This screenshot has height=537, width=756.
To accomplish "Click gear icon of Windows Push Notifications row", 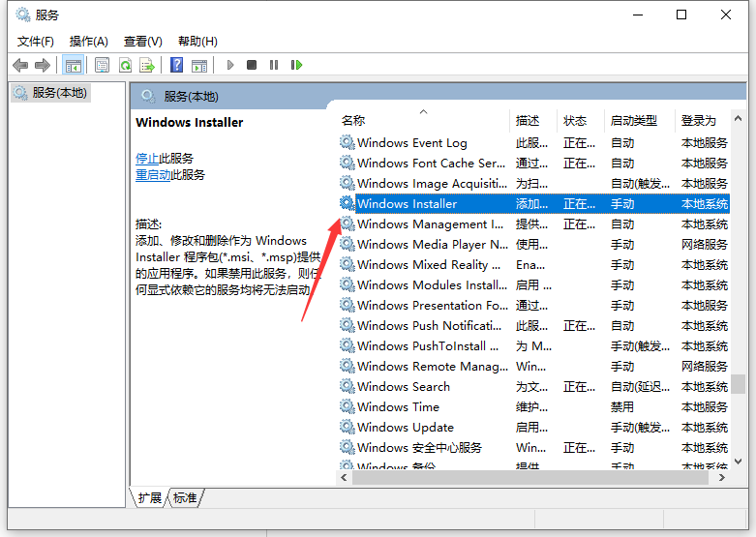I will [348, 325].
